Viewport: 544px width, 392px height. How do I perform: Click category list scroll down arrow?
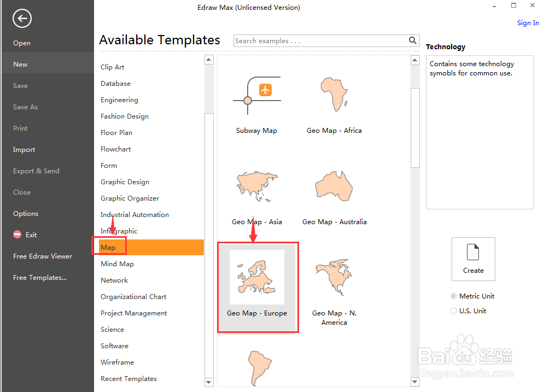209,382
